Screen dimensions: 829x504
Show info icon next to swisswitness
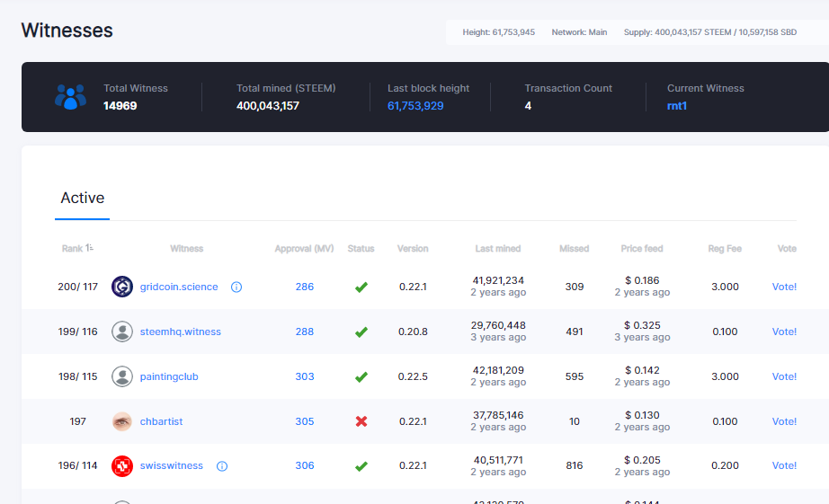(222, 466)
